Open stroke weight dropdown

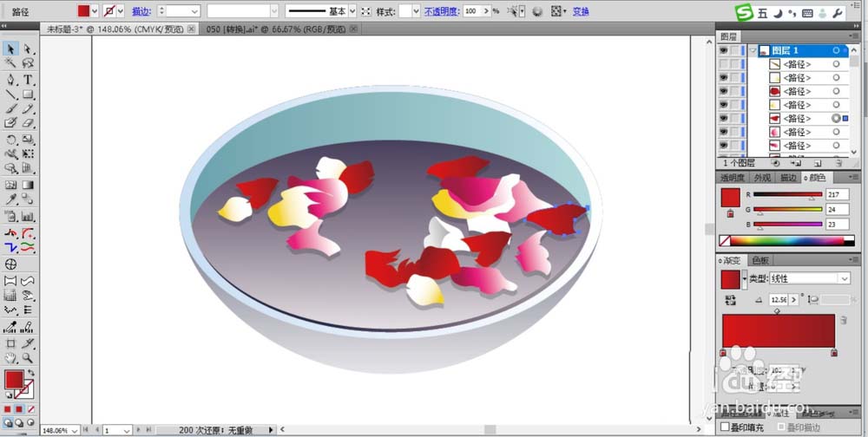coord(194,11)
